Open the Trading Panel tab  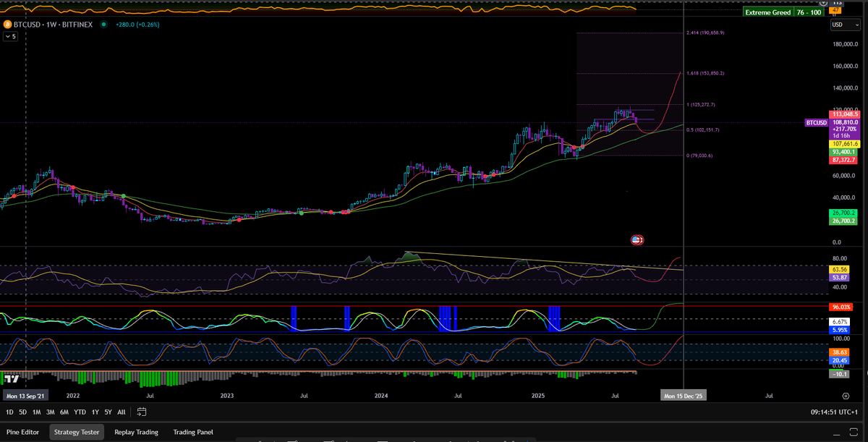click(193, 432)
